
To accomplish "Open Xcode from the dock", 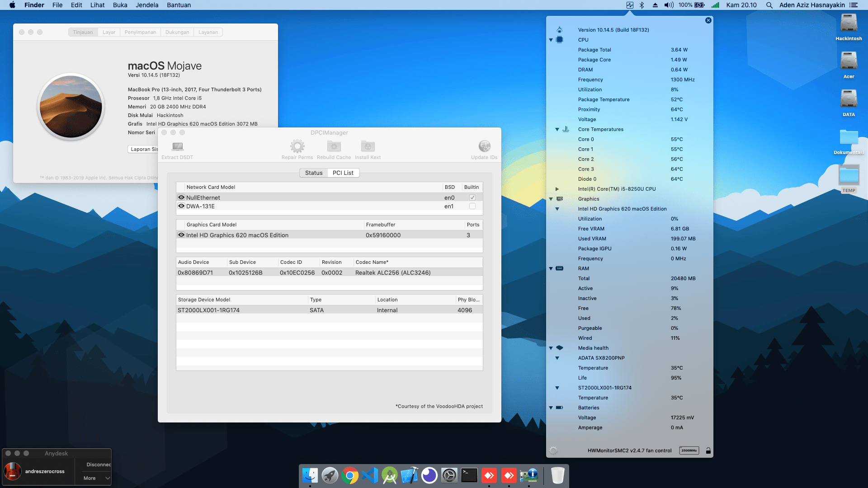I will coord(410,475).
